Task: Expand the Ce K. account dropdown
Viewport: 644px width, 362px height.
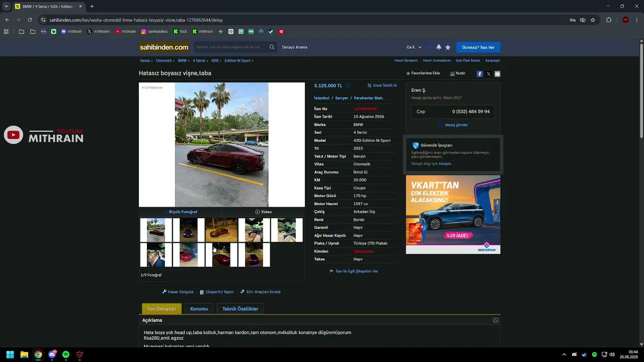Action: point(414,47)
